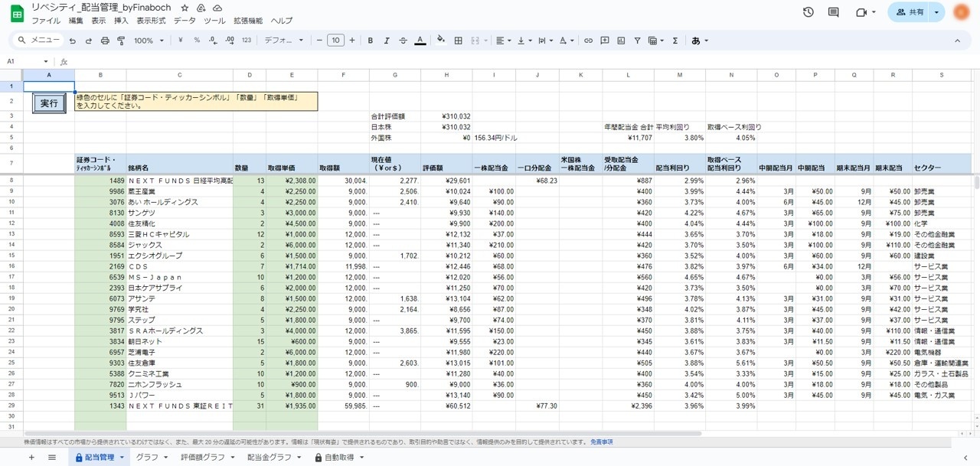Viewport: 980px width, 466px height.
Task: Collapse the toolbar with the chevron
Action: coord(957,41)
